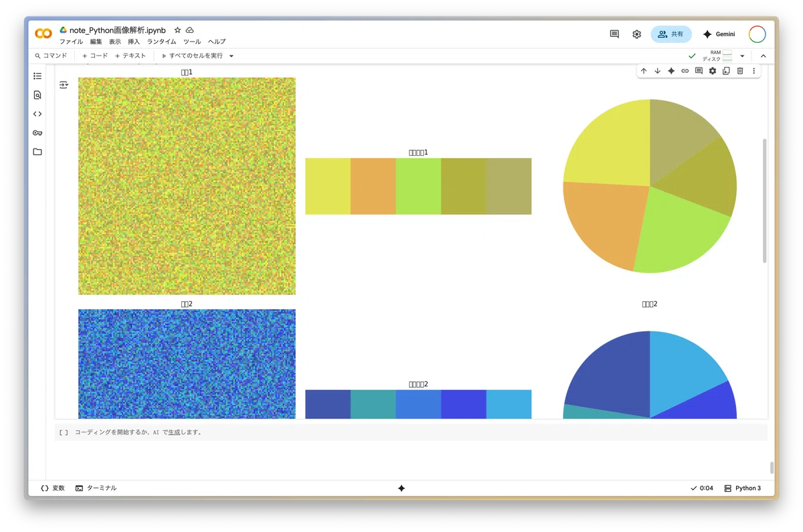The image size is (803, 532).
Task: Open the ツール menu
Action: coord(192,41)
